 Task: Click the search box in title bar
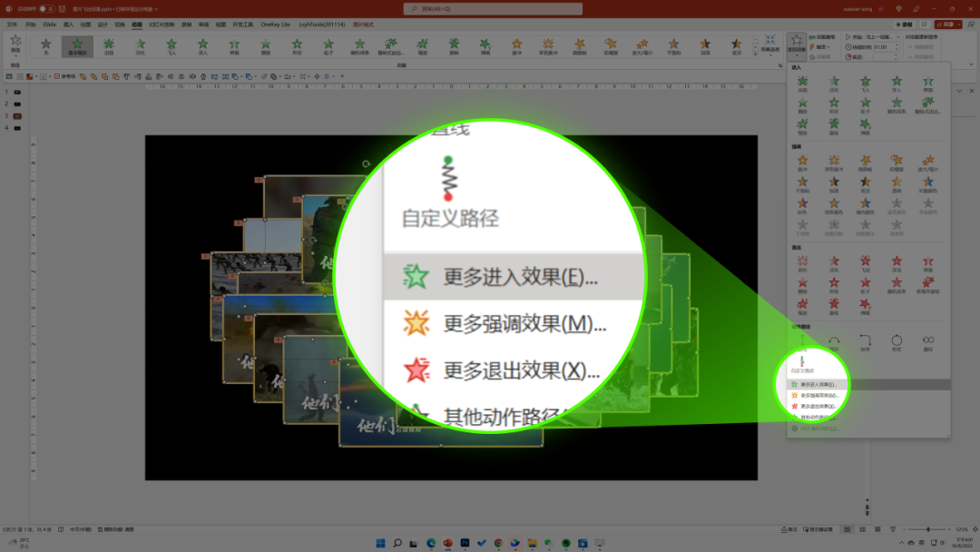coord(493,9)
